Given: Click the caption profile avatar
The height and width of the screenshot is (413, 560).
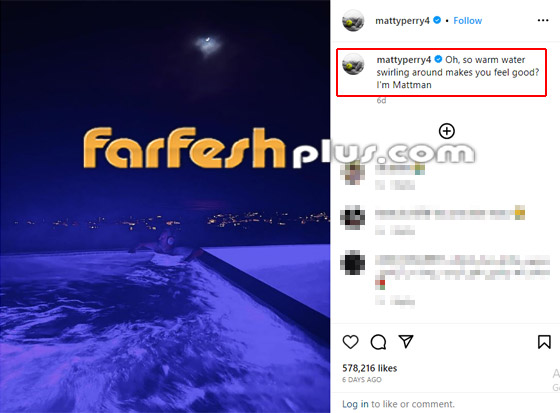Looking at the screenshot, I should tap(353, 64).
